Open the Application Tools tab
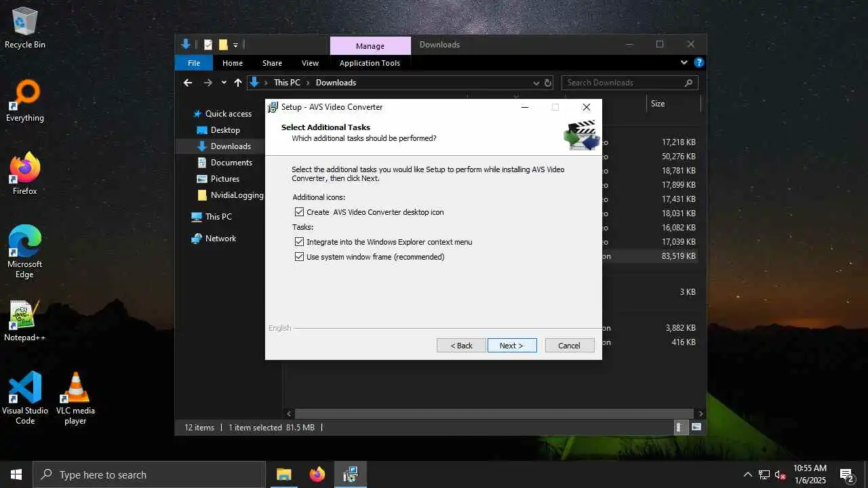 pyautogui.click(x=370, y=63)
